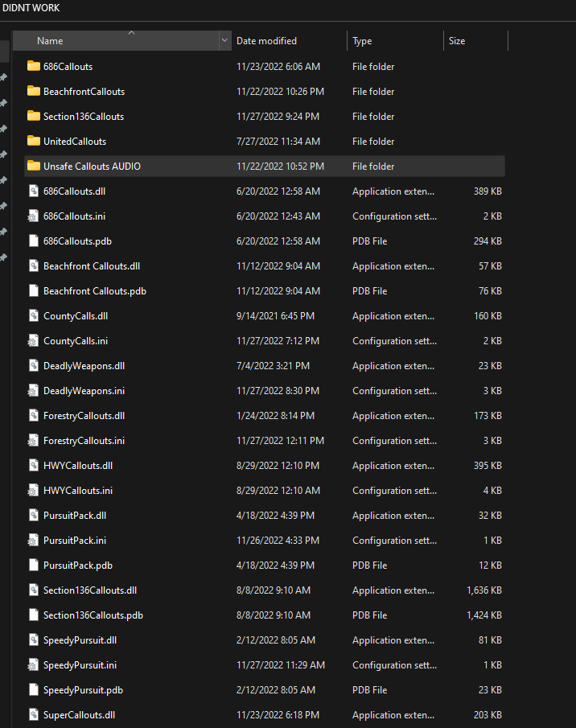The height and width of the screenshot is (728, 576).
Task: Click size 76 KB of Beachfront Callouts.pdb
Action: click(x=490, y=291)
